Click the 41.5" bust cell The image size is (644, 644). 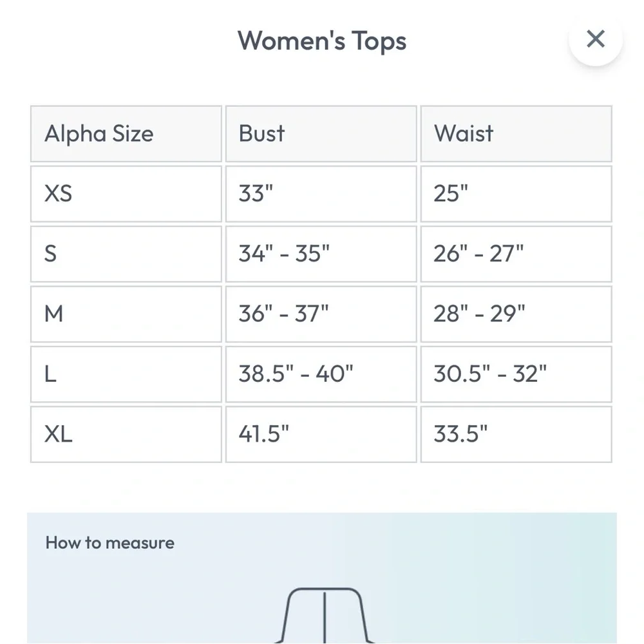(263, 434)
